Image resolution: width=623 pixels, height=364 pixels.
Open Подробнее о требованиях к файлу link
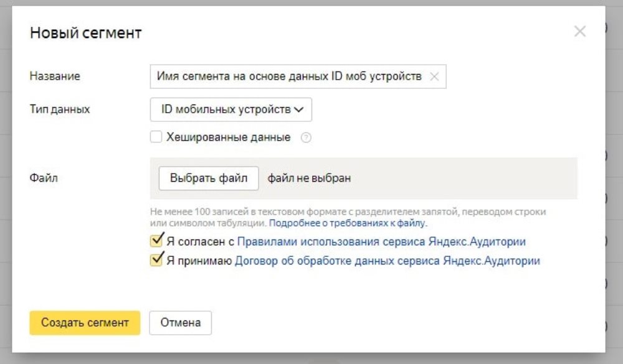pyautogui.click(x=348, y=223)
